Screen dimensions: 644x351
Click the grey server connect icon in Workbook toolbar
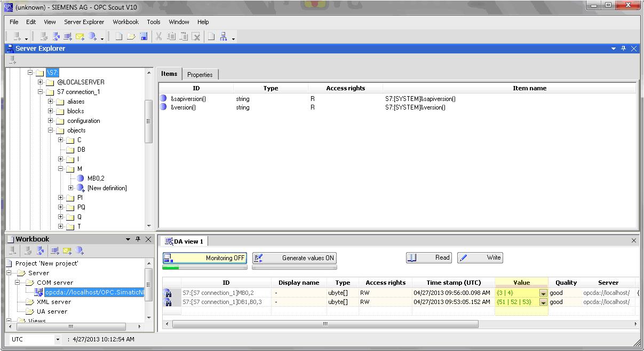28,251
